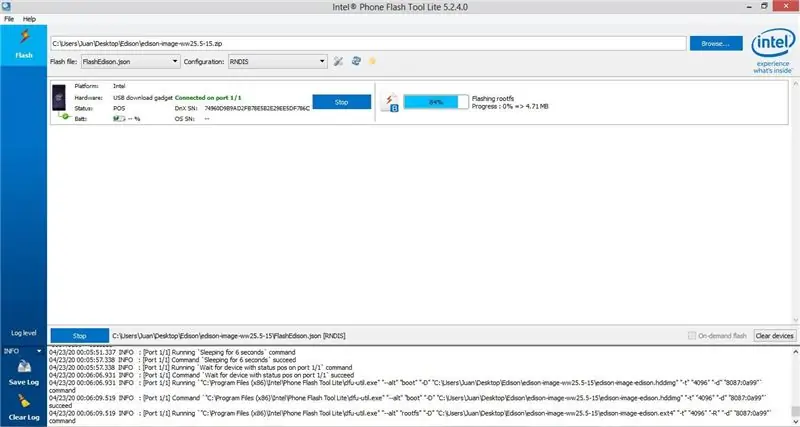
Task: Click the Platform 'Intel' value
Action: coord(119,86)
